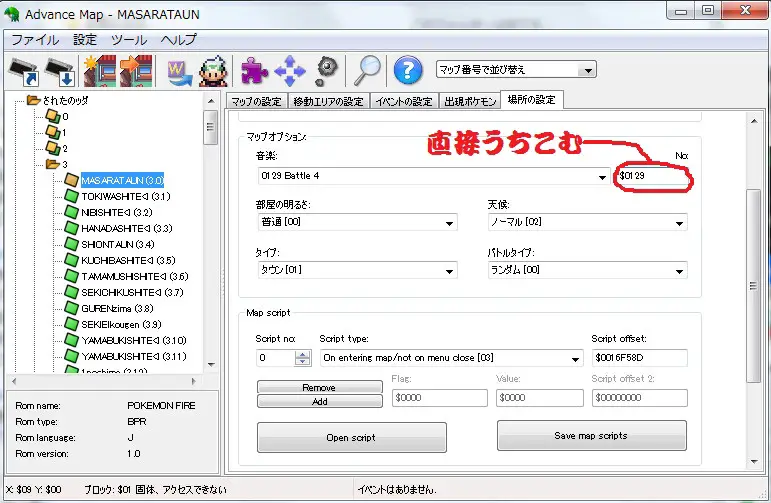
Task: Click the open ROM toolbar icon
Action: [x=24, y=70]
